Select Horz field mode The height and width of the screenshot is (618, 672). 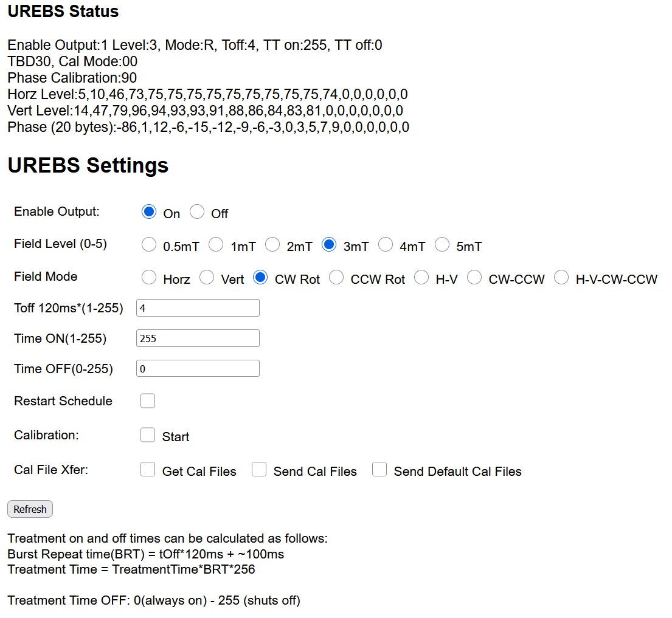click(x=149, y=278)
